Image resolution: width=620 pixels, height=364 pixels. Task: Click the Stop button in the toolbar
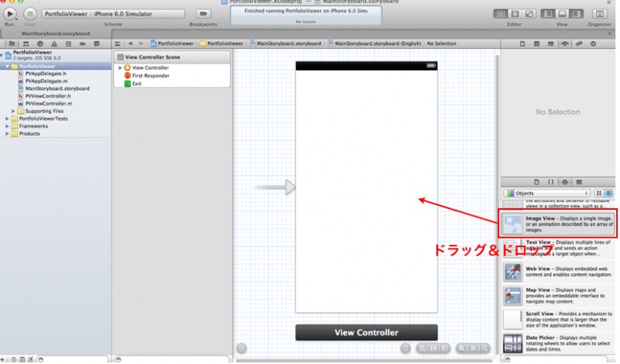[x=29, y=14]
